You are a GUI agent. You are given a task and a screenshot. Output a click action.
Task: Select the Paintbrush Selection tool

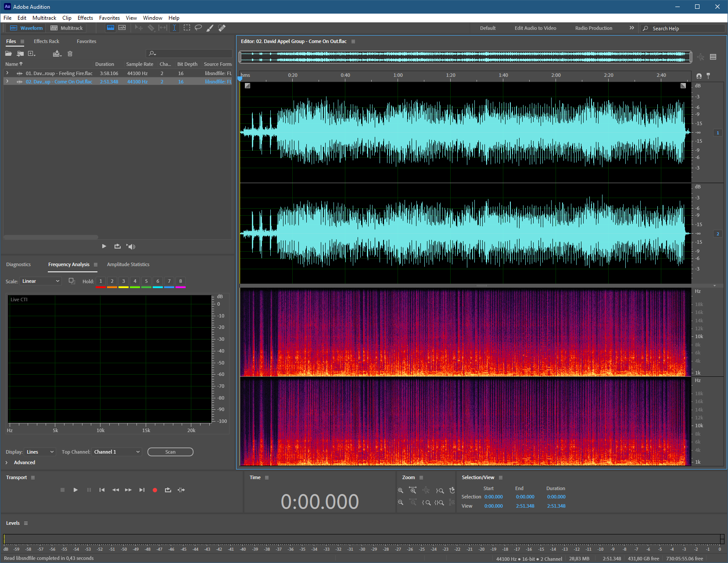(x=210, y=28)
